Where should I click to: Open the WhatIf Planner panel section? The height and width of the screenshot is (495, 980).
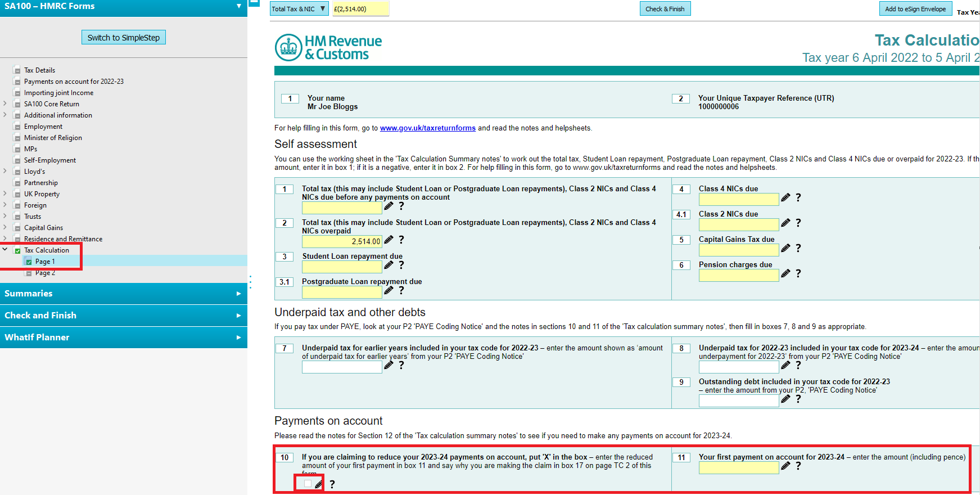[x=124, y=337]
